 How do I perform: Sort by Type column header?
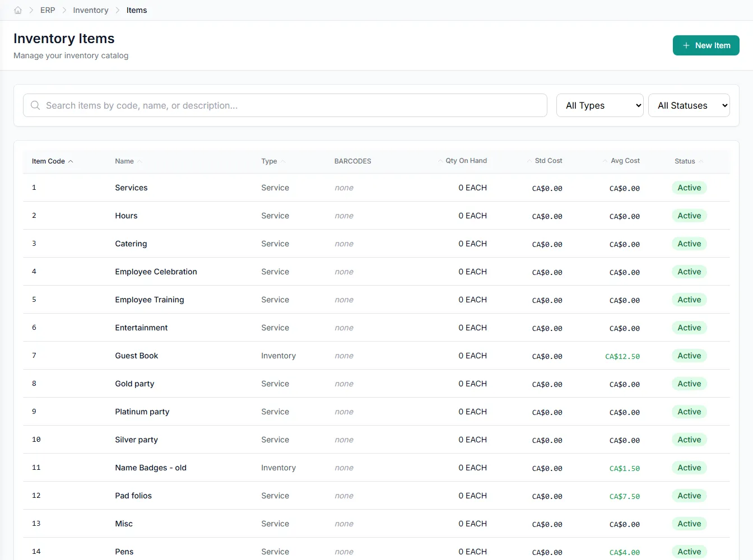click(x=273, y=161)
